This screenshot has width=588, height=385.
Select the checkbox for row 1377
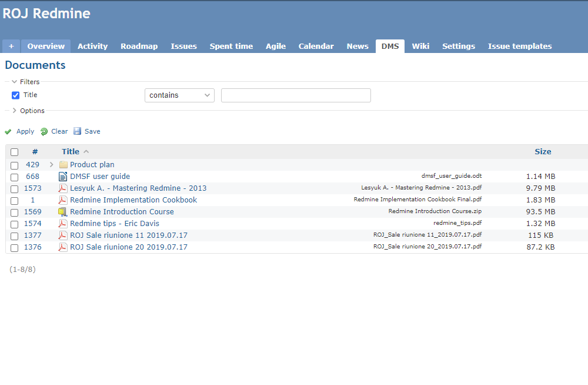[x=14, y=236]
